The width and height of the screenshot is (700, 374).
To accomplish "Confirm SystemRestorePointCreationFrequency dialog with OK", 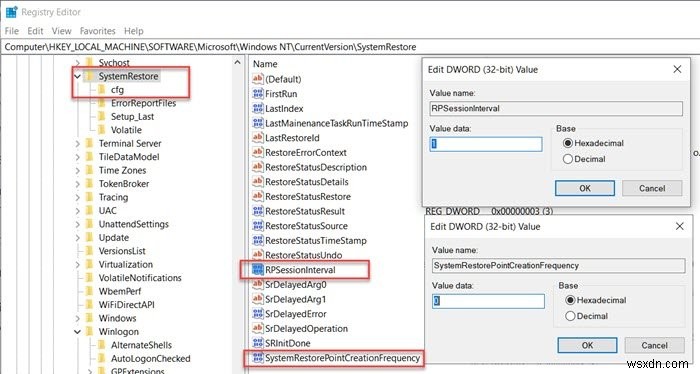I will click(588, 345).
